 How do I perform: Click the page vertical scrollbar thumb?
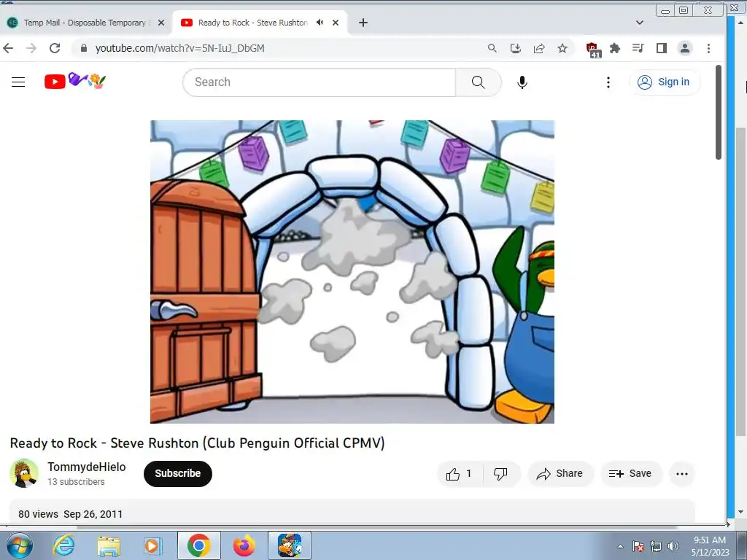click(x=719, y=112)
